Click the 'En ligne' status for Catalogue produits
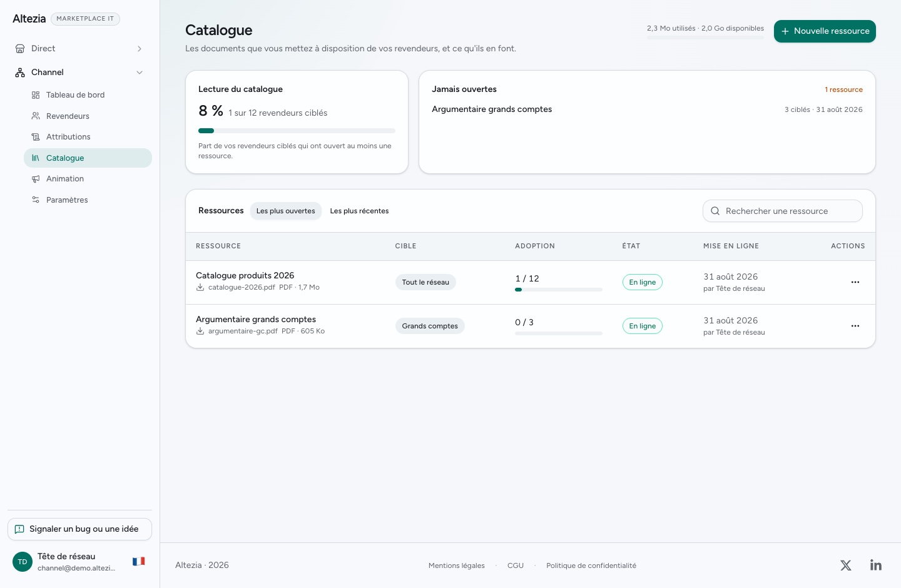 (x=643, y=282)
